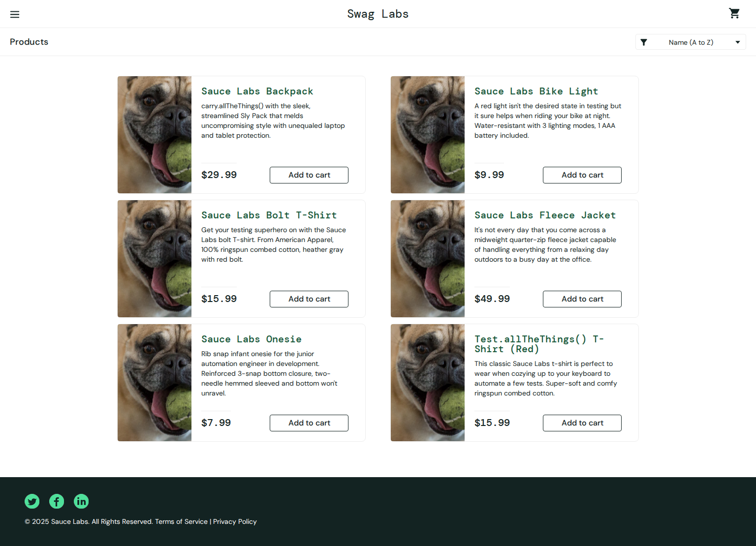
Task: Add Sauce Labs Backpack to cart
Action: 309,175
